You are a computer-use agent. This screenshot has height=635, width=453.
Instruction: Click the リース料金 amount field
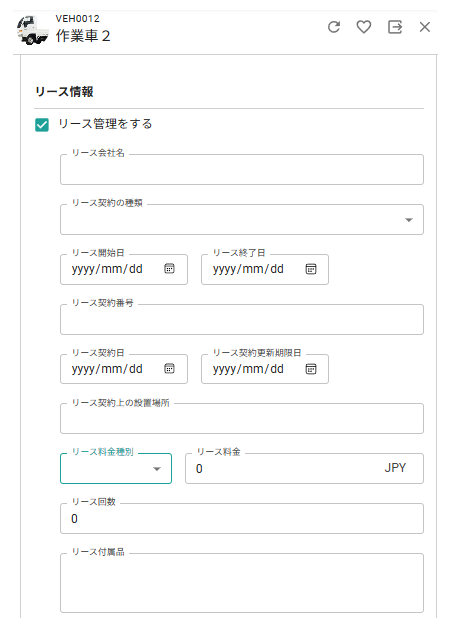tap(304, 469)
